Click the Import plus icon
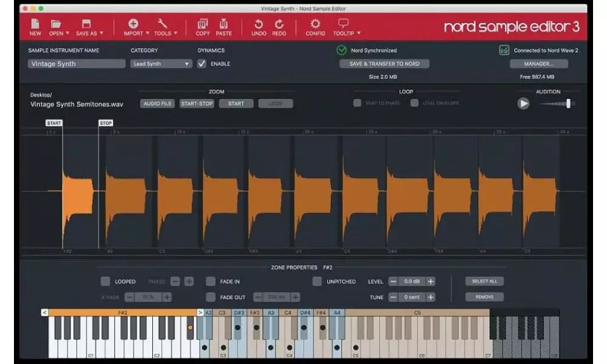This screenshot has height=364, width=607. coord(133,24)
